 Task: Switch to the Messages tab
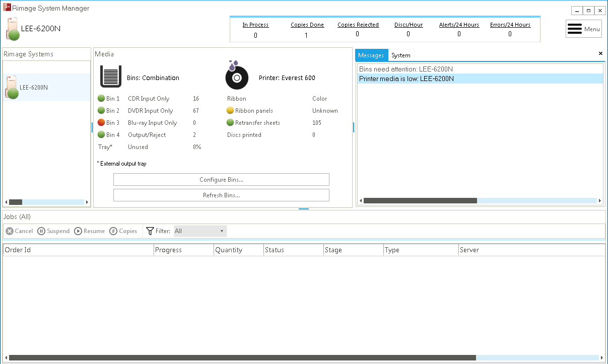371,55
